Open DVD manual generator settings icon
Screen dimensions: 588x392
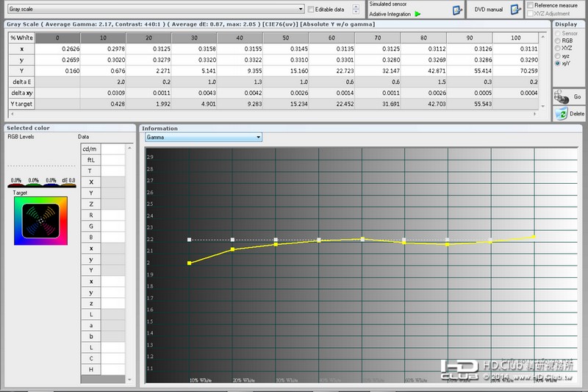coord(516,10)
